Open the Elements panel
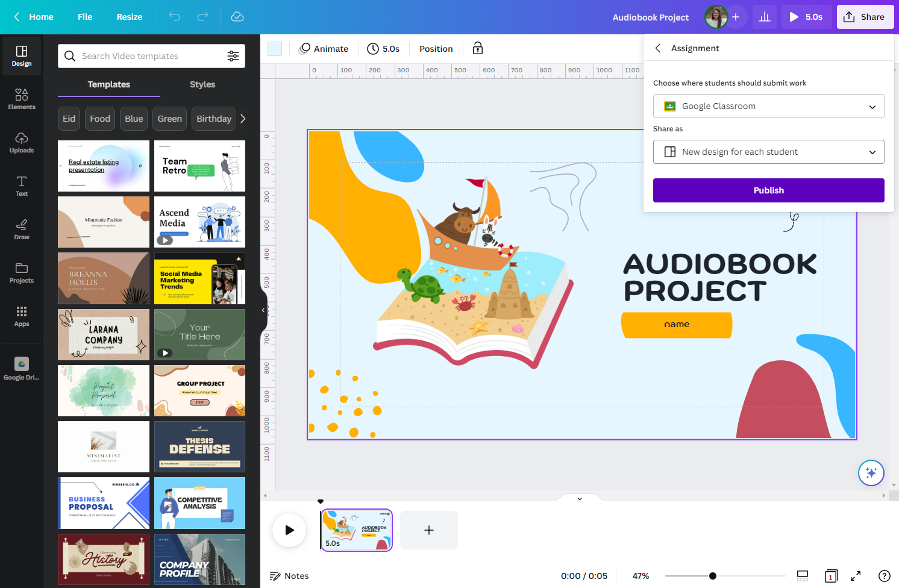The height and width of the screenshot is (588, 899). coord(22,99)
